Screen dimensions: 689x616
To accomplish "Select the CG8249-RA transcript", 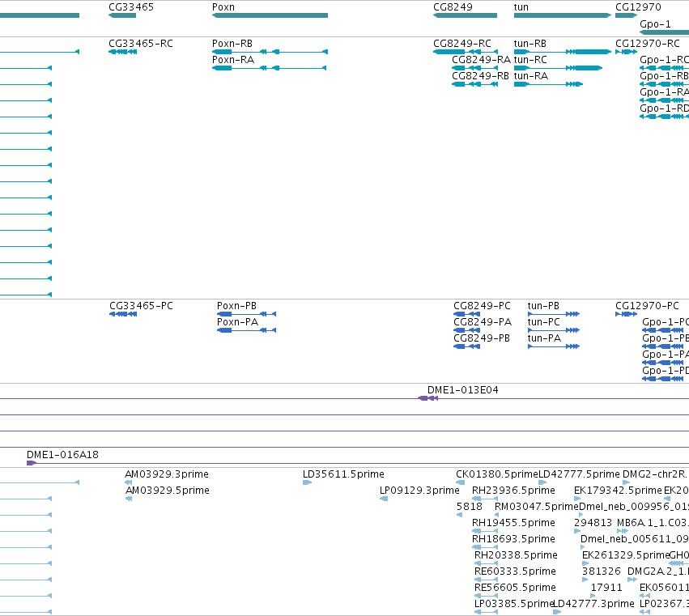I will tap(474, 68).
